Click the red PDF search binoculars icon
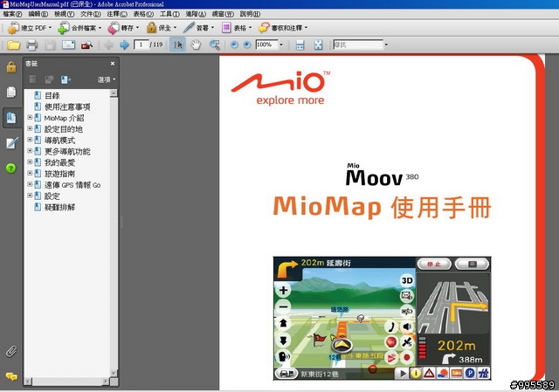Screen dimensions: 559x392 (86, 45)
